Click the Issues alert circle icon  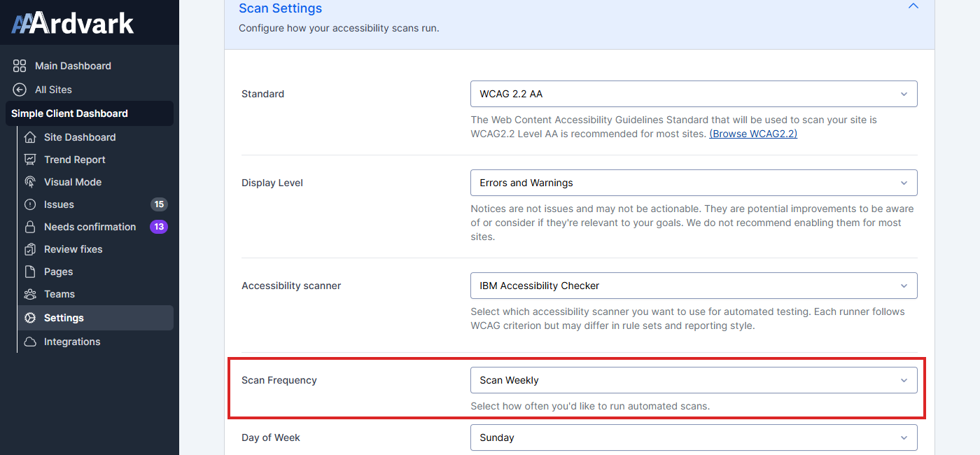point(30,204)
